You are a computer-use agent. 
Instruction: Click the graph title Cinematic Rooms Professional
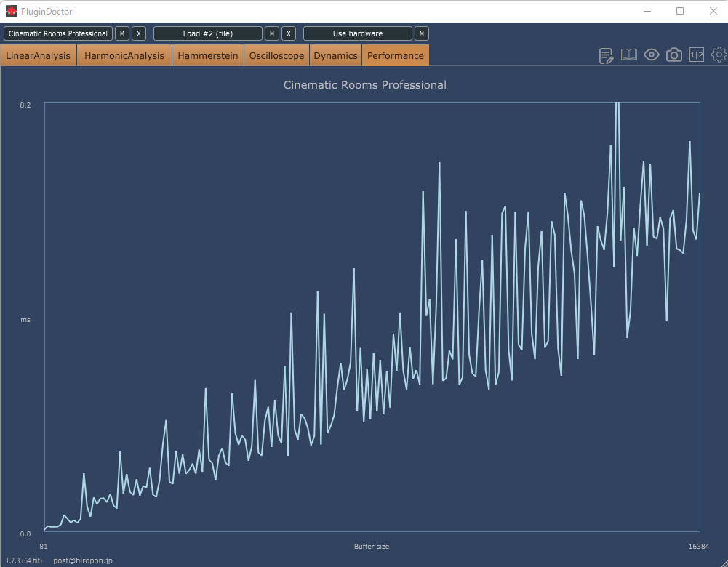(364, 85)
